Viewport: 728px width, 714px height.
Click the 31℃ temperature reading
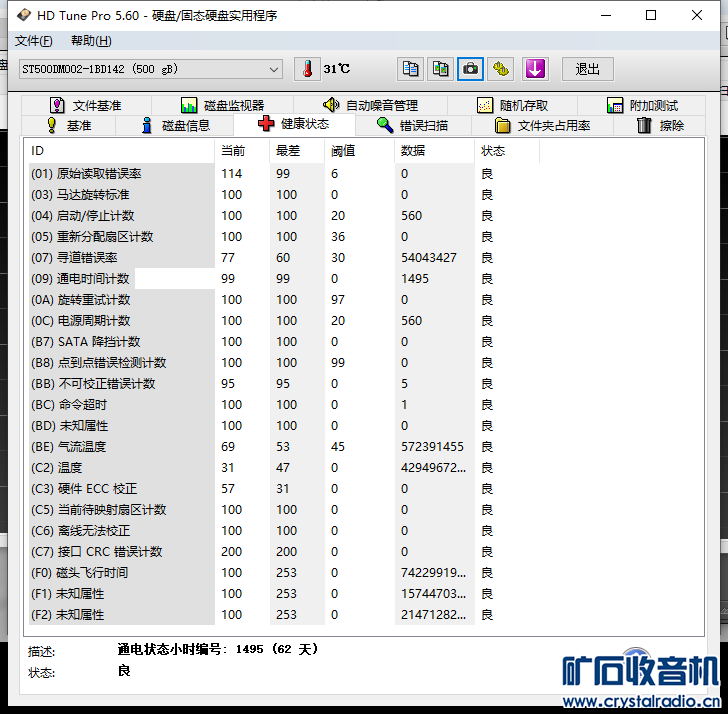pos(337,69)
